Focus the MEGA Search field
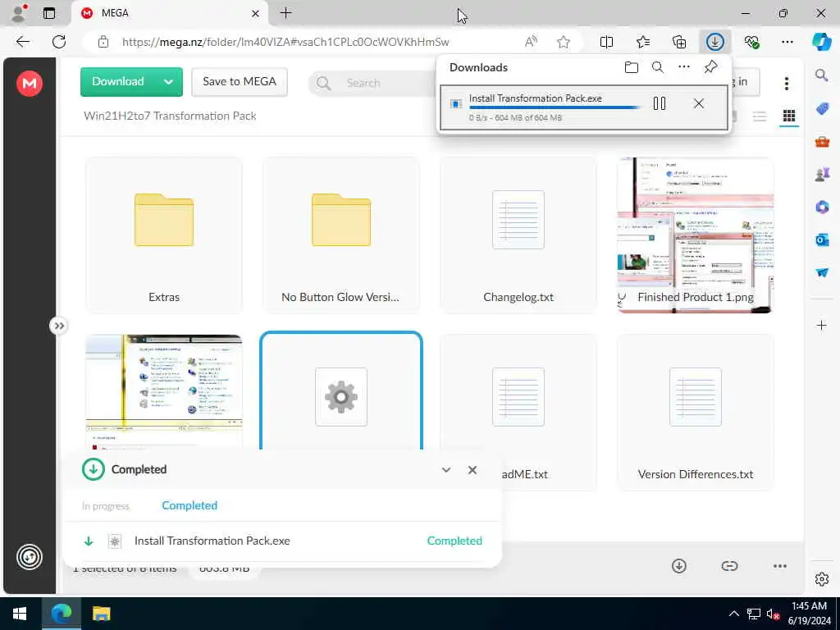The height and width of the screenshot is (630, 840). point(372,83)
